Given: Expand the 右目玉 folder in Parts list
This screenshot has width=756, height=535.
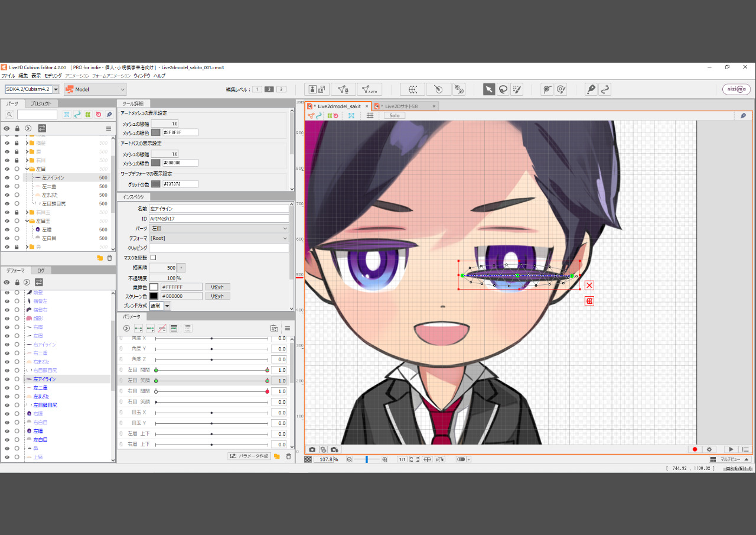Looking at the screenshot, I should click(27, 212).
